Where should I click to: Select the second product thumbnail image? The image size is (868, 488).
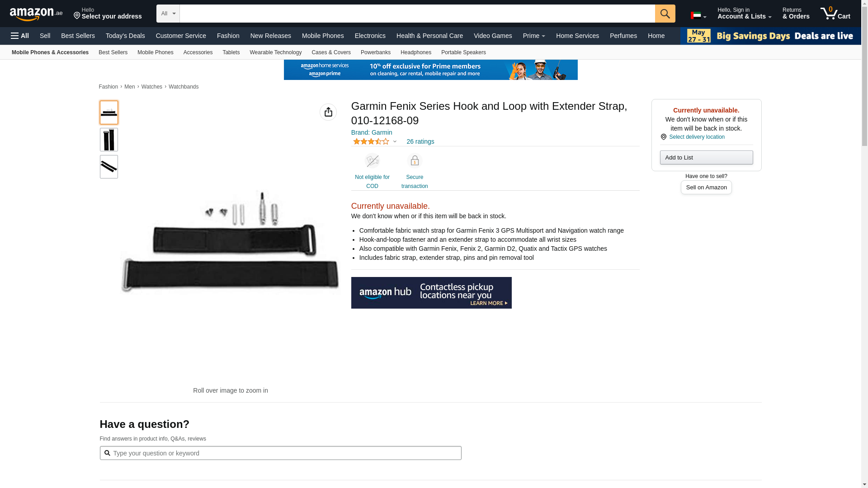click(x=108, y=140)
